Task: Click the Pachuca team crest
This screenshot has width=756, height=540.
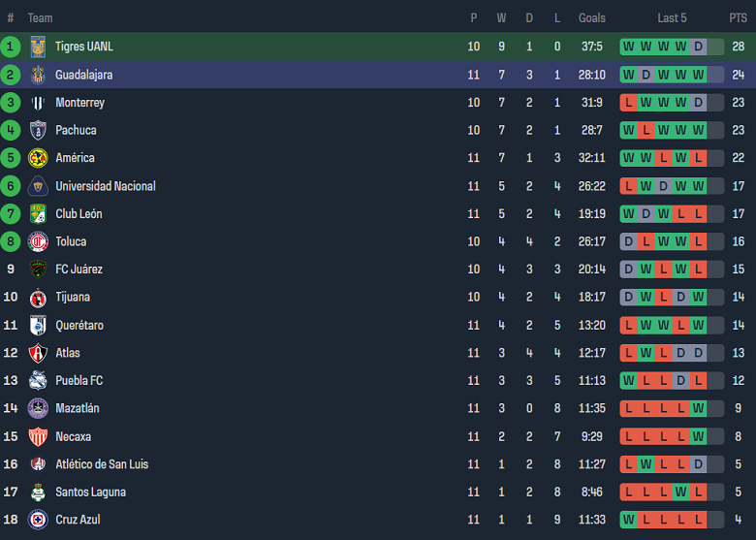Action: pos(38,130)
